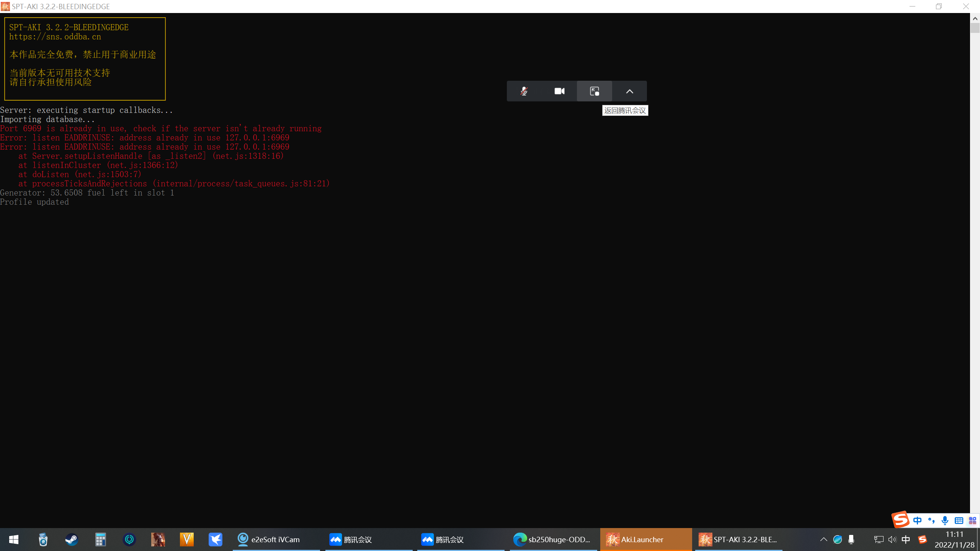
Task: Click the volume speaker tray icon
Action: click(x=892, y=540)
